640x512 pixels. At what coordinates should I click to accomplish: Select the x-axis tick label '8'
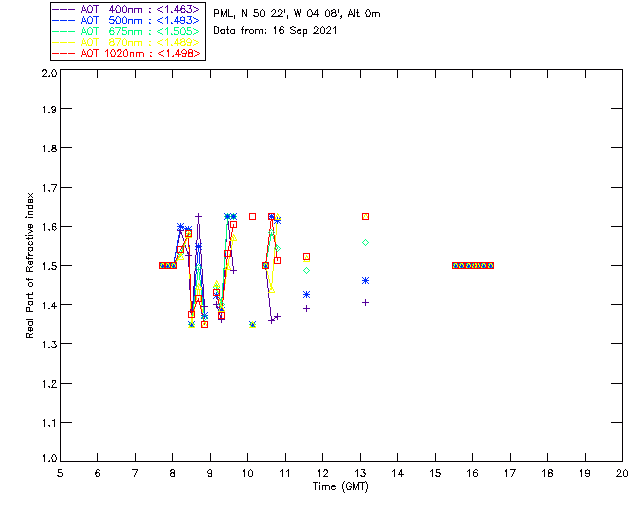(173, 473)
